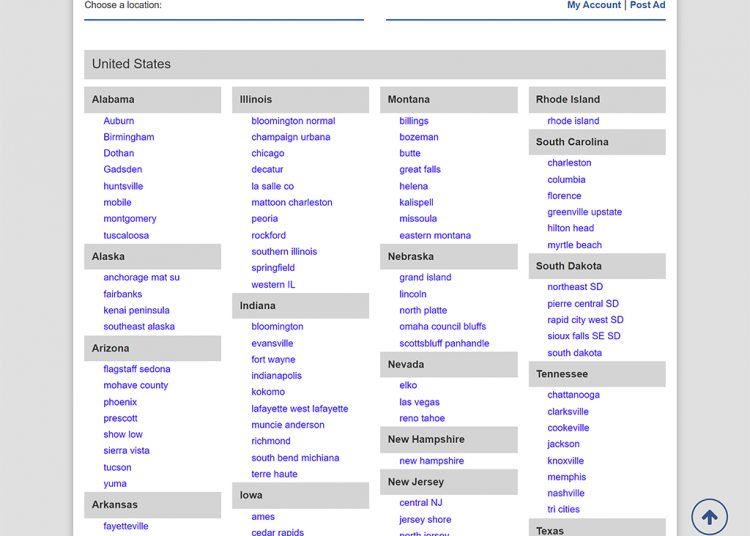This screenshot has width=750, height=536.
Task: Open fort wayne location
Action: point(273,360)
